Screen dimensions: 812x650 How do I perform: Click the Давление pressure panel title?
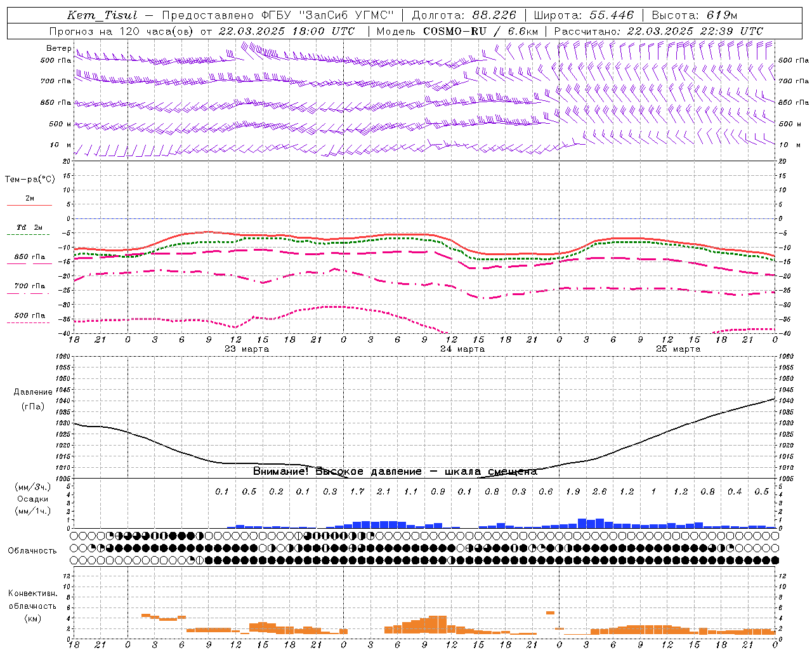coord(33,392)
